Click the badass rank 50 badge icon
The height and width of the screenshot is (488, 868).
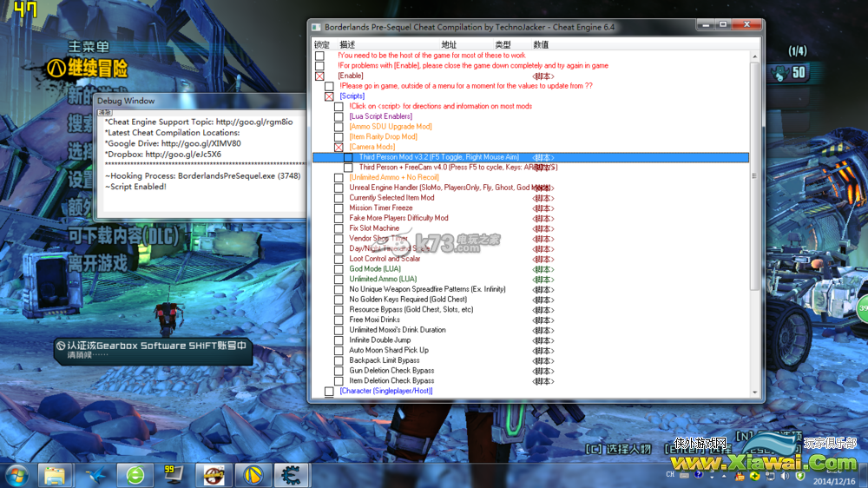[x=779, y=73]
